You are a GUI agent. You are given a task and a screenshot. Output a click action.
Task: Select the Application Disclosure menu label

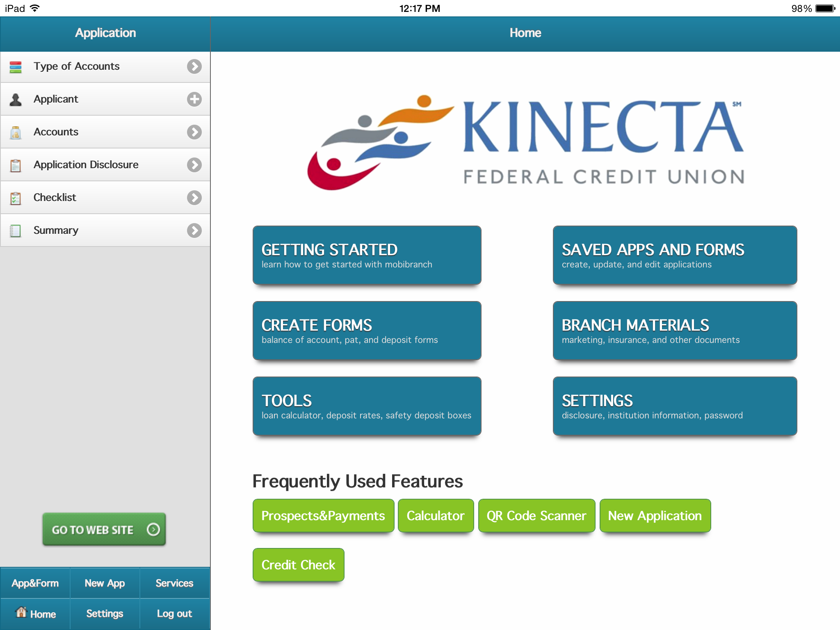86,165
